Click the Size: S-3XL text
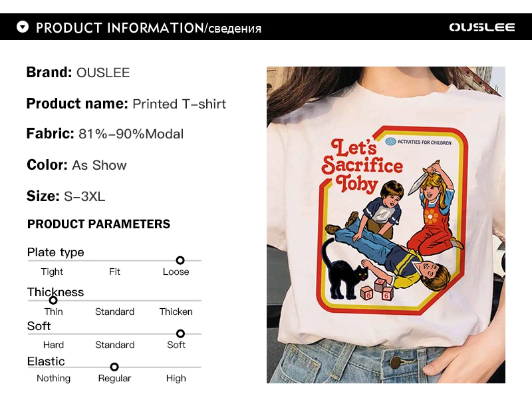This screenshot has height=398, width=532. 66,196
